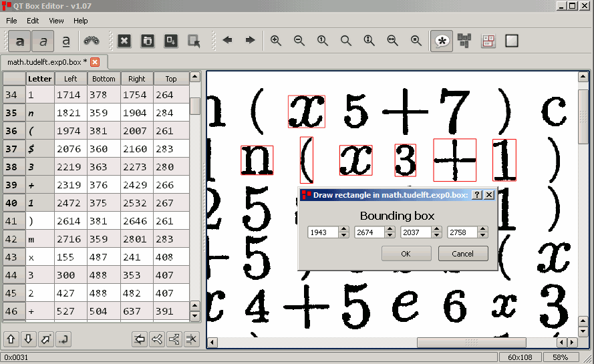This screenshot has height=364, width=594.
Task: Move row down with down arrow button
Action: pos(29,339)
